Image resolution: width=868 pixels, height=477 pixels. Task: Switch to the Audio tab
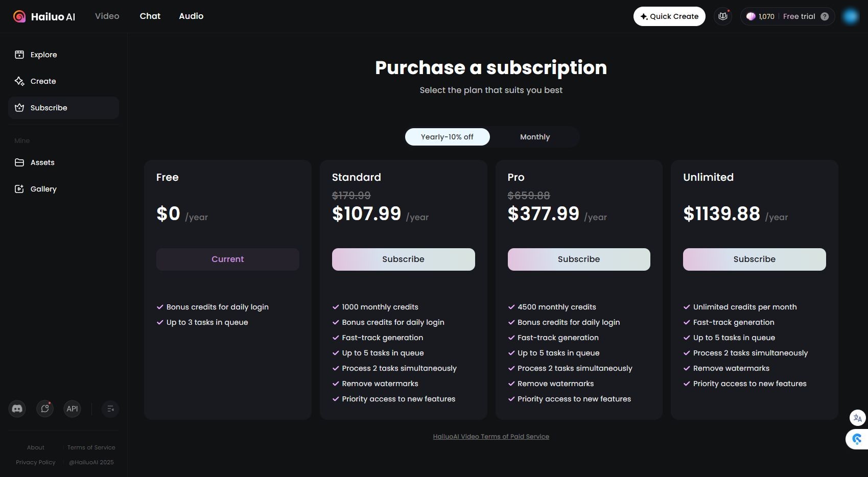(x=191, y=16)
